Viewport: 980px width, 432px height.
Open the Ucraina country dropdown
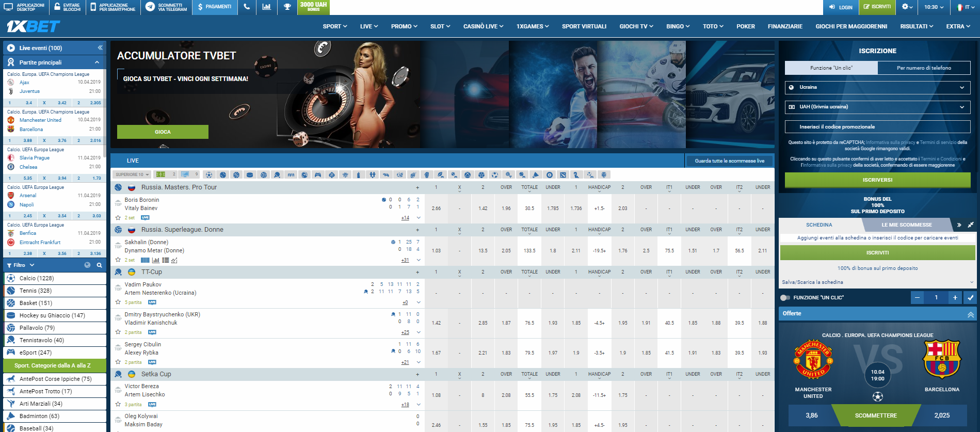point(877,87)
